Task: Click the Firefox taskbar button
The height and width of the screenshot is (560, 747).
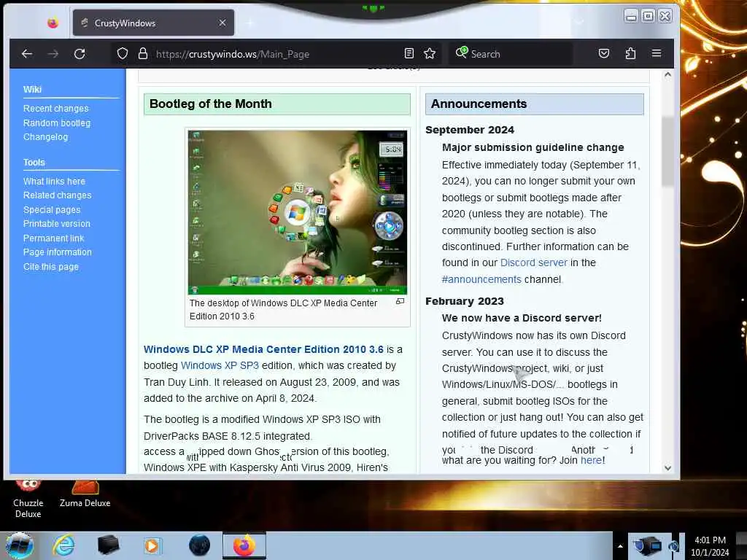Action: pyautogui.click(x=244, y=545)
